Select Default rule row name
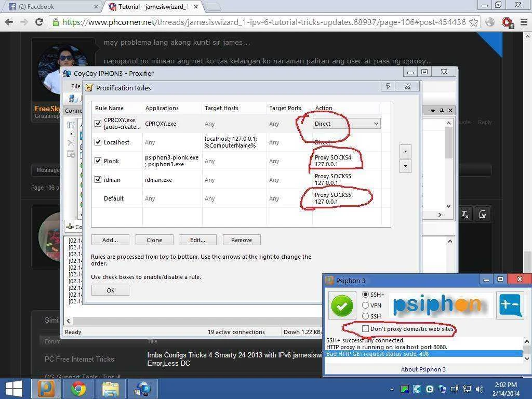Screen dimensions: 532x399 coord(114,198)
